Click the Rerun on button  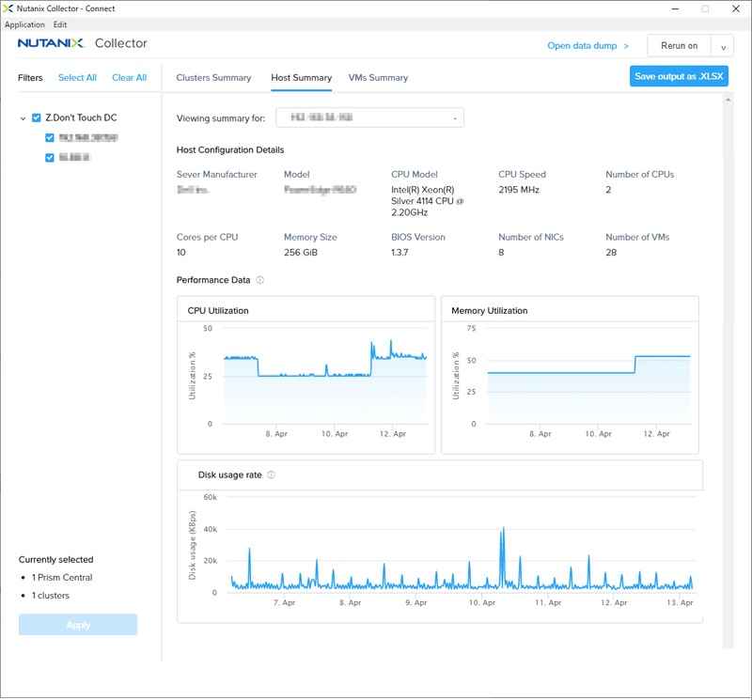[x=679, y=46]
